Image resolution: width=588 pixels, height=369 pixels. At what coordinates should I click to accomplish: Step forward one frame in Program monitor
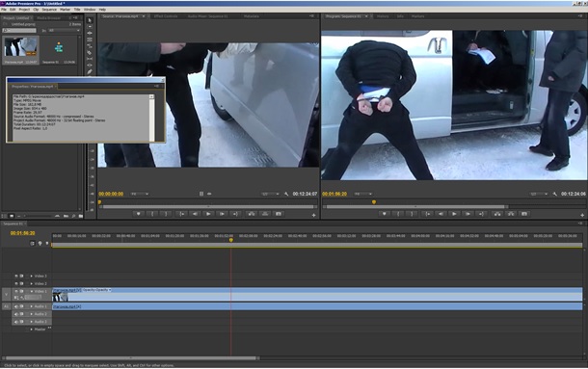(x=468, y=214)
